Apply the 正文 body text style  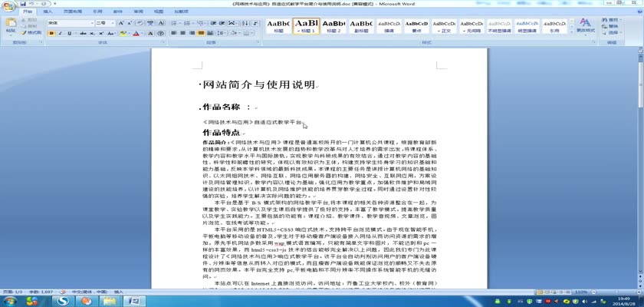(444, 26)
